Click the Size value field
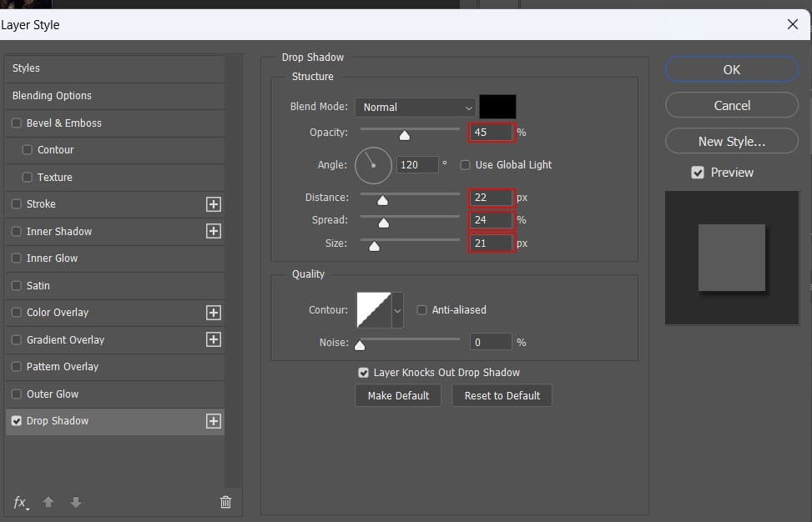The image size is (812, 522). 492,243
